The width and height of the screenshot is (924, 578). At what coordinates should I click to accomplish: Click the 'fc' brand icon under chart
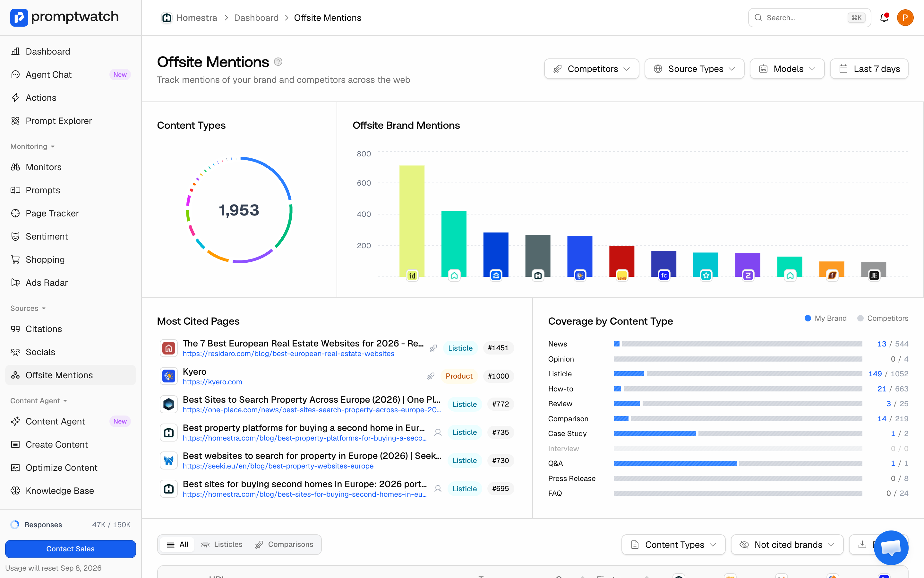664,275
